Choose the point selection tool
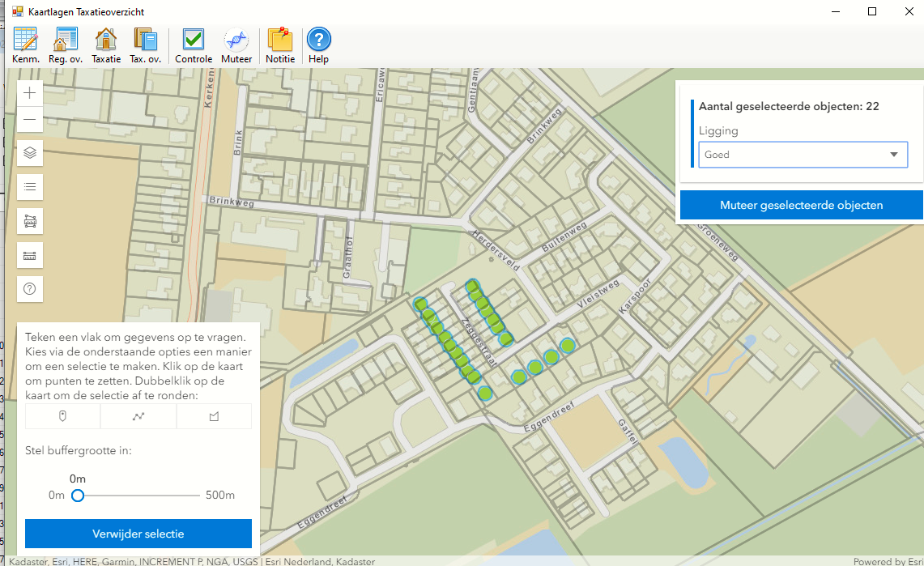The height and width of the screenshot is (566, 924). pos(62,416)
